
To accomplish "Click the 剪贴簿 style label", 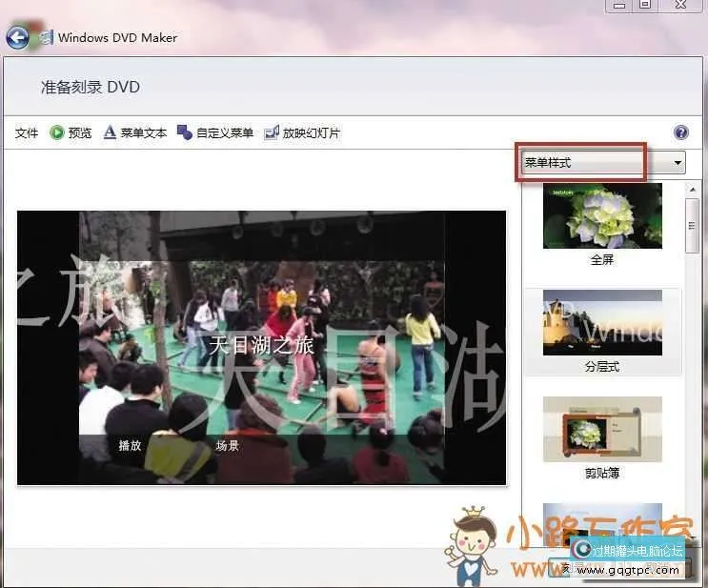I will pos(602,473).
